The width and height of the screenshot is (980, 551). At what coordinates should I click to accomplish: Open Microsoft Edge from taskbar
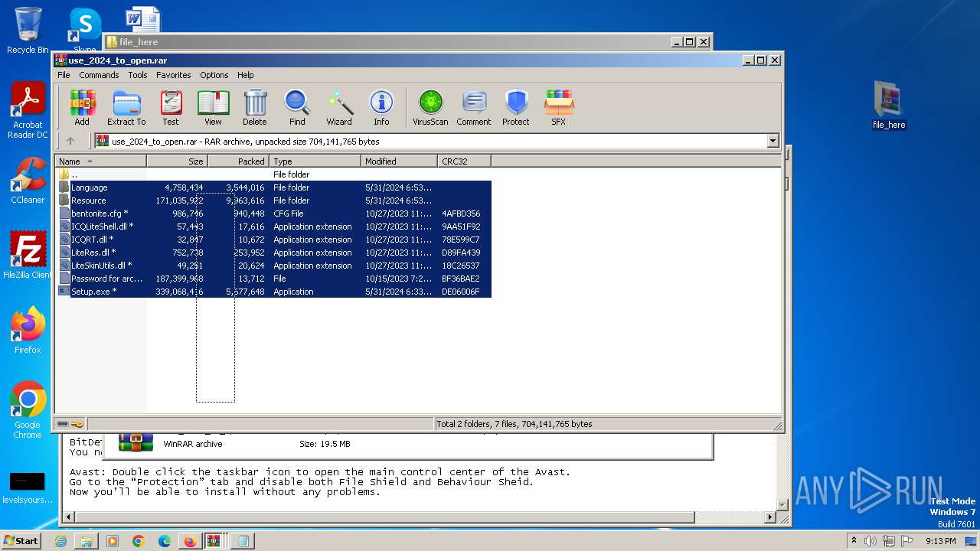coord(164,541)
